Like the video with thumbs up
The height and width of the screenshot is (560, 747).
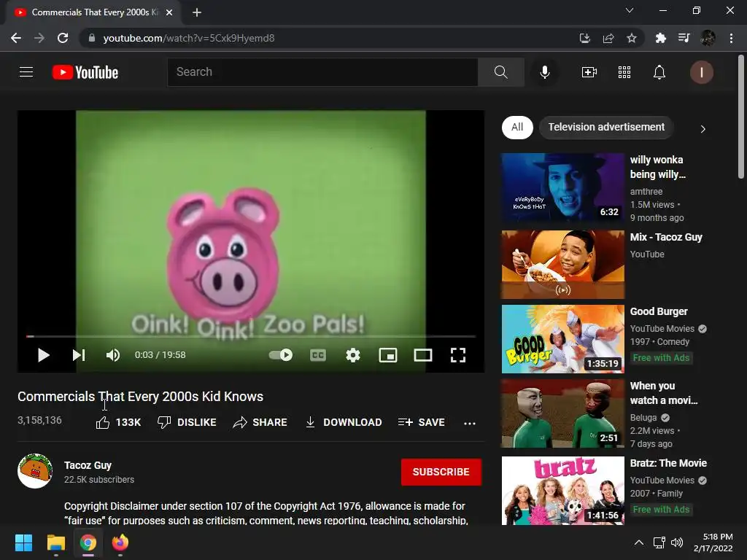pos(118,422)
